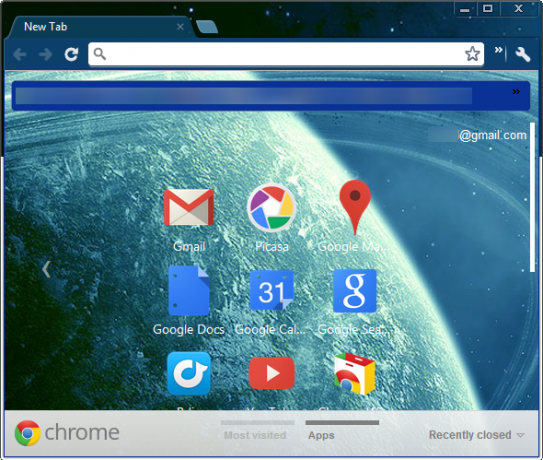Open the Google Search app icon

pyautogui.click(x=354, y=290)
